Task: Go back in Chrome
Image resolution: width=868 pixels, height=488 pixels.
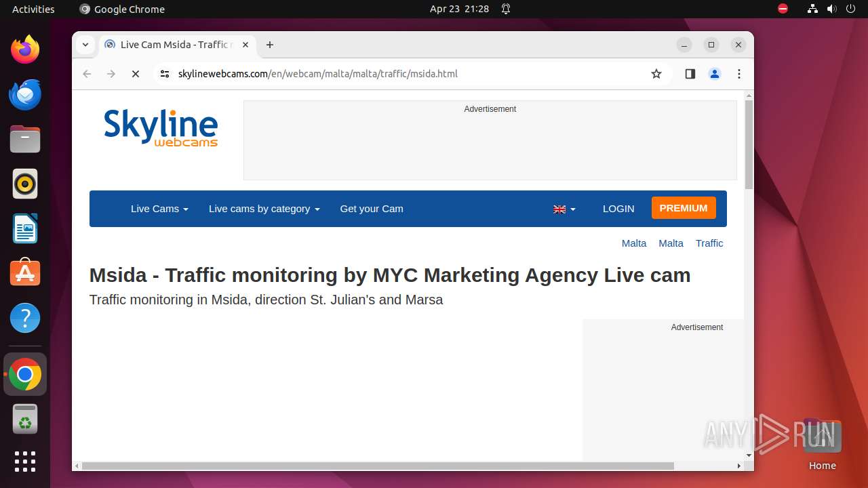Action: (87, 74)
